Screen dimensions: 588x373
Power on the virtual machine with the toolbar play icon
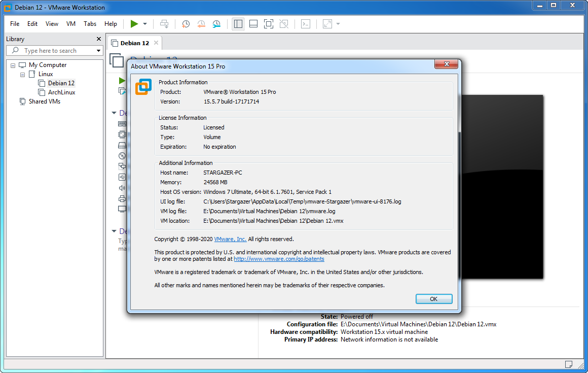pos(134,24)
